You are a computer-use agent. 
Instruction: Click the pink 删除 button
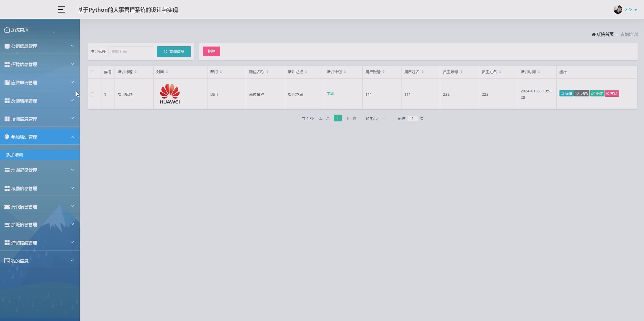212,51
